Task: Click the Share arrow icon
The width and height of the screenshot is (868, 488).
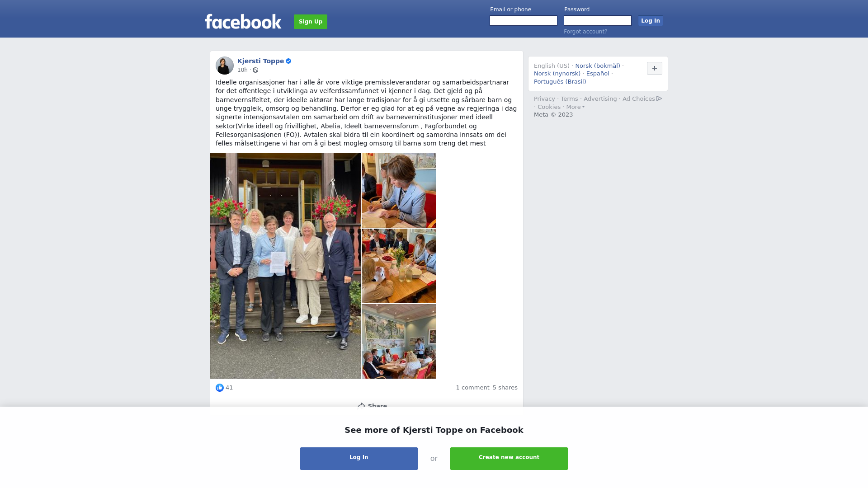Action: (361, 406)
